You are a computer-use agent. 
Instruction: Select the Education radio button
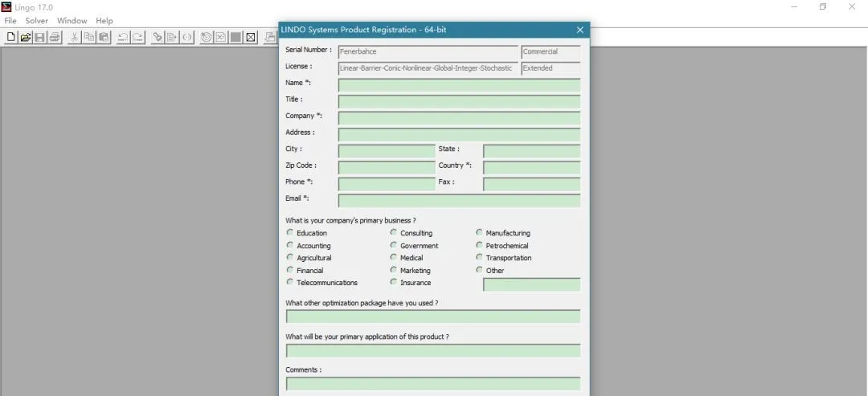pyautogui.click(x=290, y=232)
